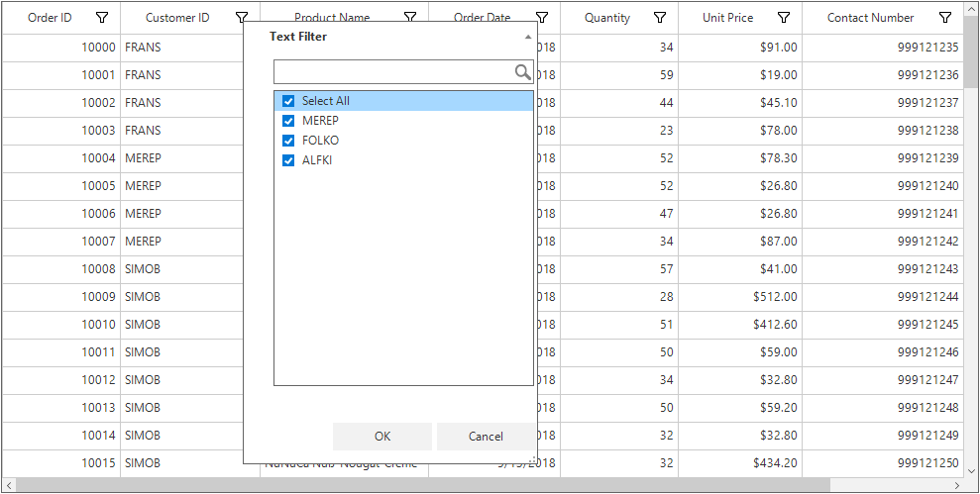Screen dimensions: 980x494
Task: Click the vertical scrollbar down arrow
Action: tap(972, 470)
